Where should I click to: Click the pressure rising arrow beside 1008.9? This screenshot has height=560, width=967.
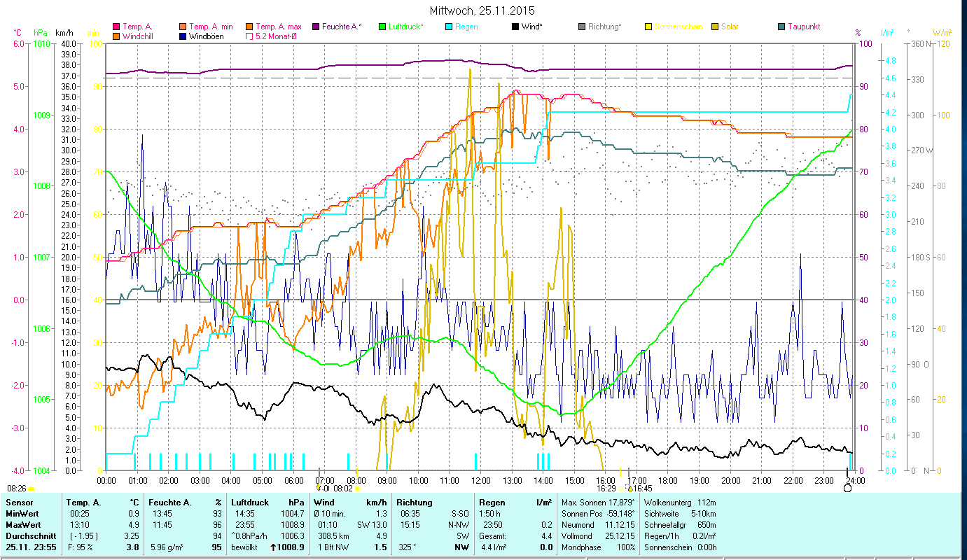pos(273,547)
